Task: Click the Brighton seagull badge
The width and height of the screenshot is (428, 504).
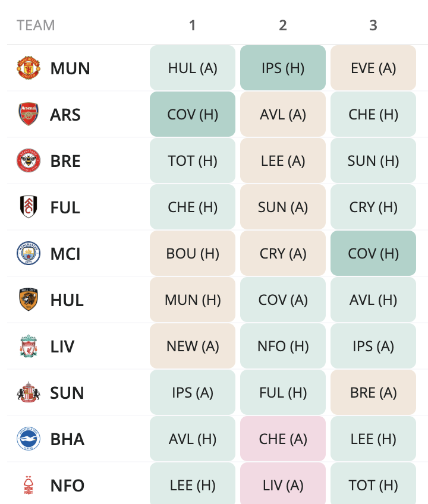Action: (29, 439)
